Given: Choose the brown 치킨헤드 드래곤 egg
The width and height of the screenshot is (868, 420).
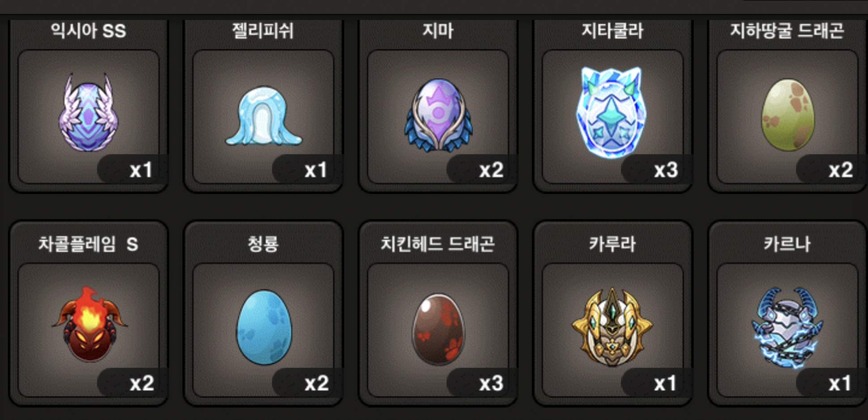Looking at the screenshot, I should point(438,329).
